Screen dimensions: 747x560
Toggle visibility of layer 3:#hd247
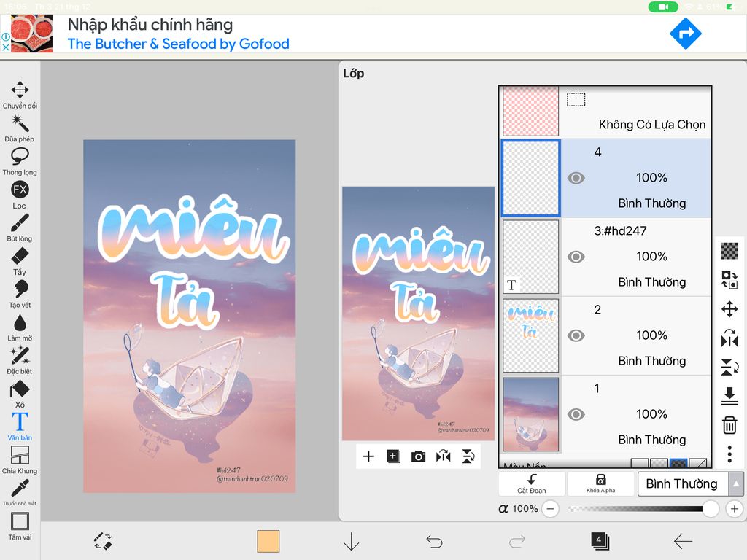(x=576, y=257)
